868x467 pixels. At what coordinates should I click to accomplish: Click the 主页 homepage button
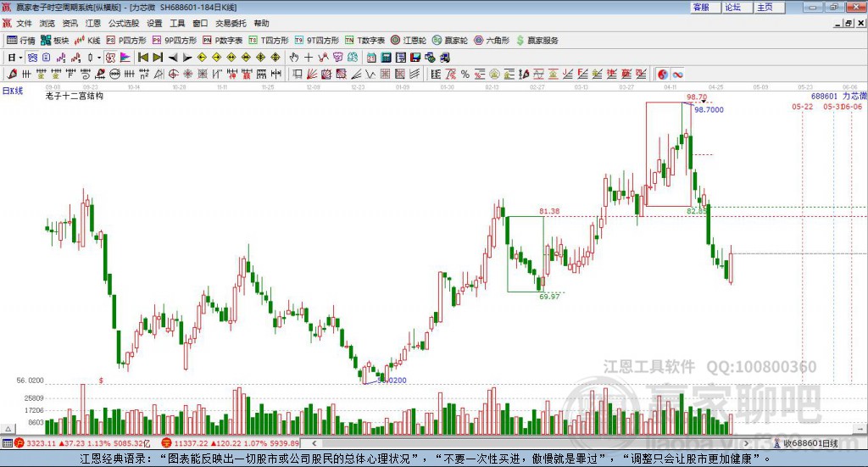pyautogui.click(x=770, y=7)
